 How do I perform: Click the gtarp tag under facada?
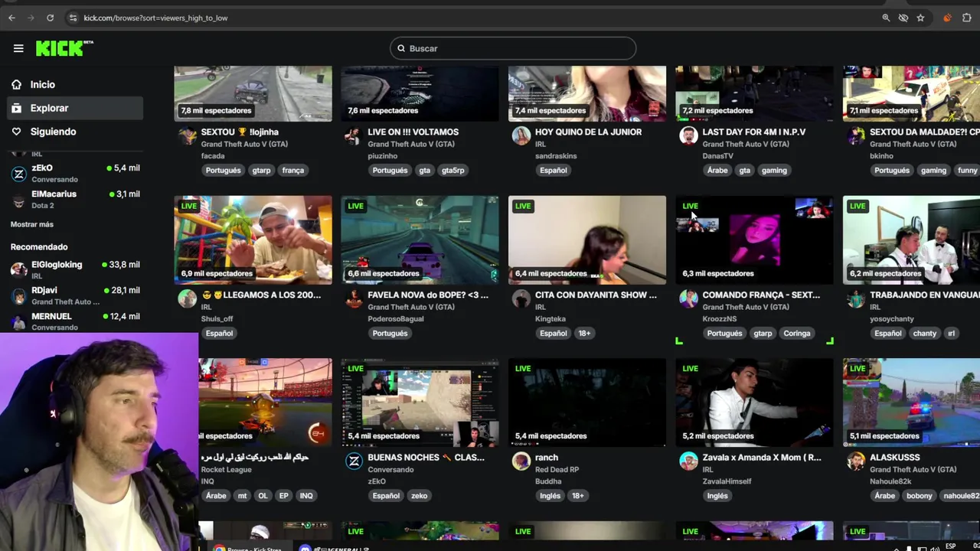262,170
